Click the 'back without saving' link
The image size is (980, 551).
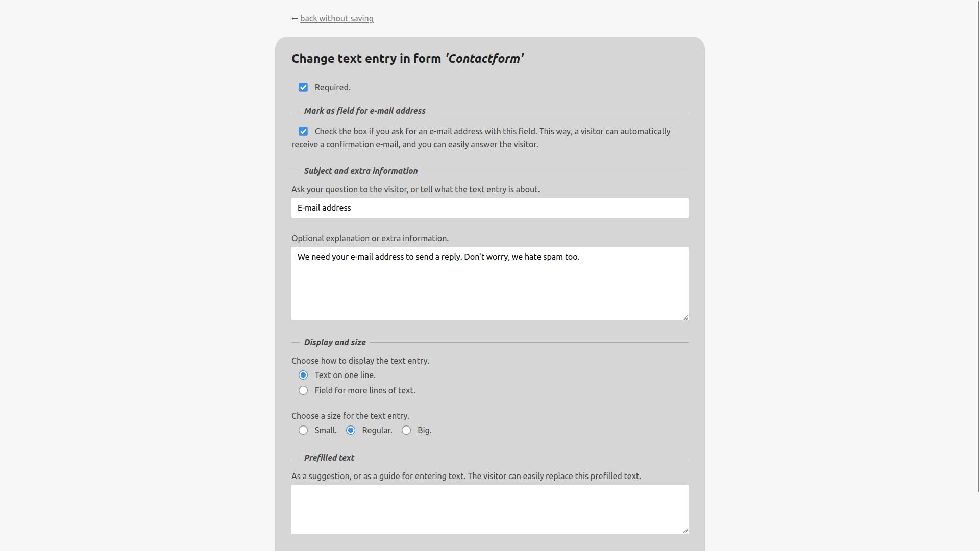[x=336, y=18]
